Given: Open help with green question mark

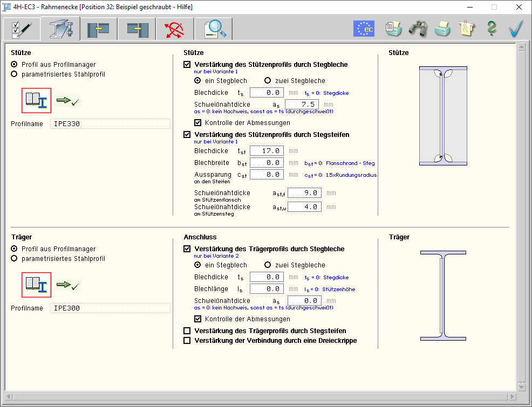Looking at the screenshot, I should [491, 29].
